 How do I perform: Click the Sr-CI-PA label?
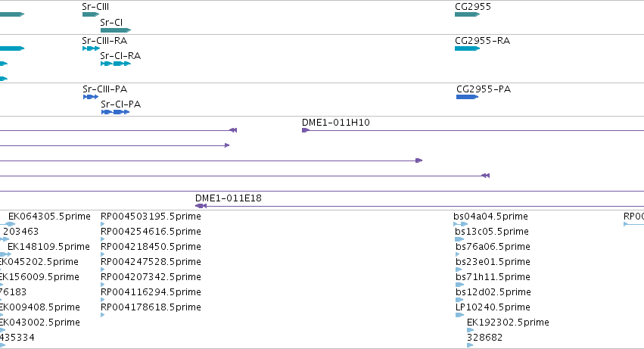[x=121, y=104]
